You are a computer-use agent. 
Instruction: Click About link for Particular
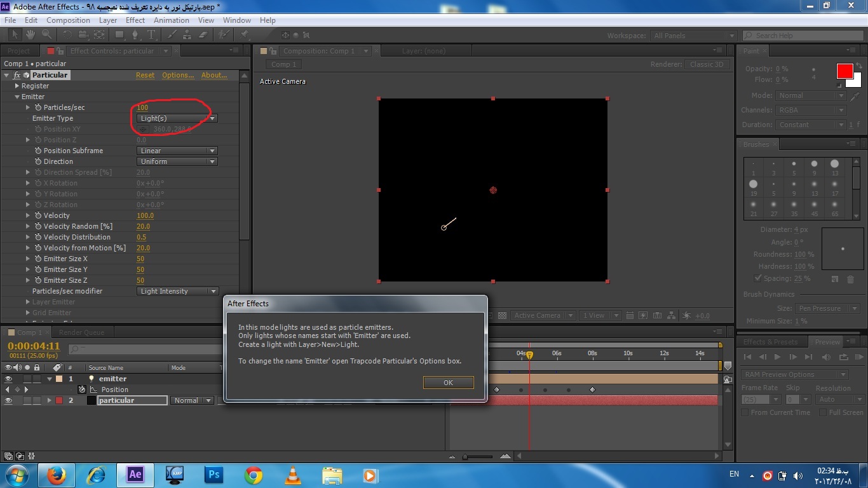coord(214,75)
